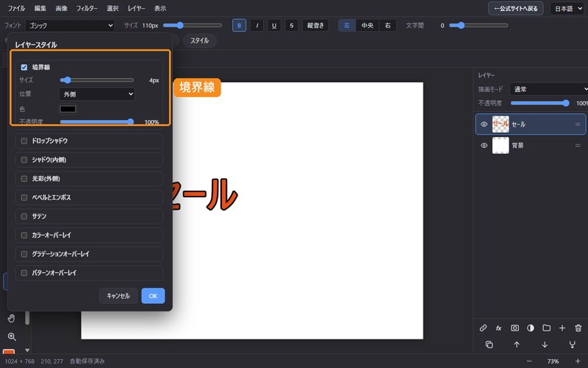Image resolution: width=588 pixels, height=368 pixels.
Task: Zoom out with minus in status bar
Action: 529,361
